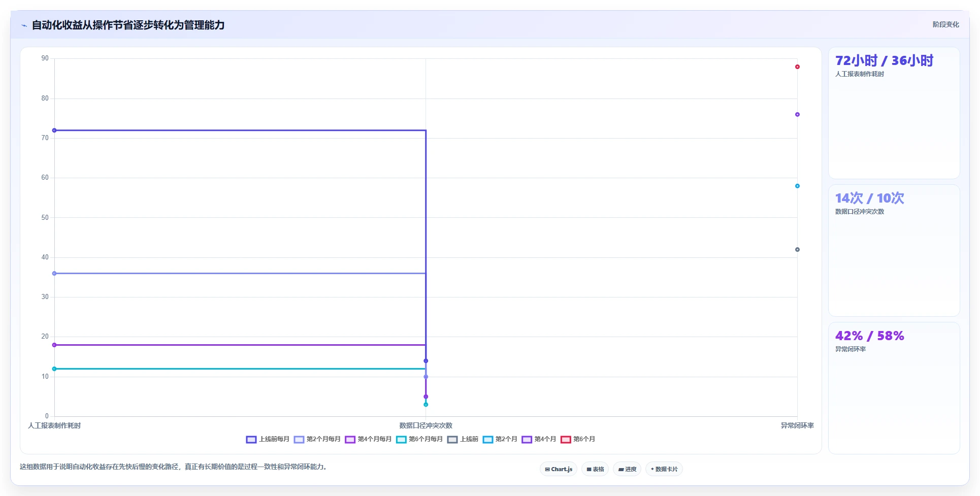Screen dimensions: 980x496
Task: Click the 异常闭环率 card caption
Action: (851, 349)
